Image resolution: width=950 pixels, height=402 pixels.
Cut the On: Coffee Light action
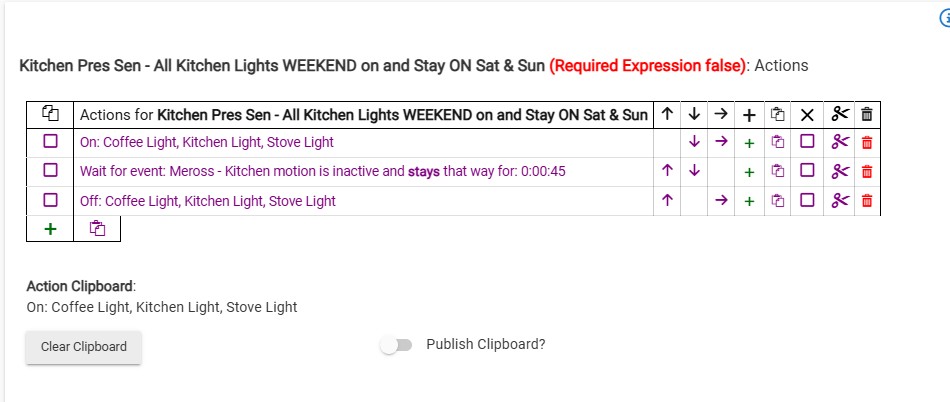tap(839, 143)
